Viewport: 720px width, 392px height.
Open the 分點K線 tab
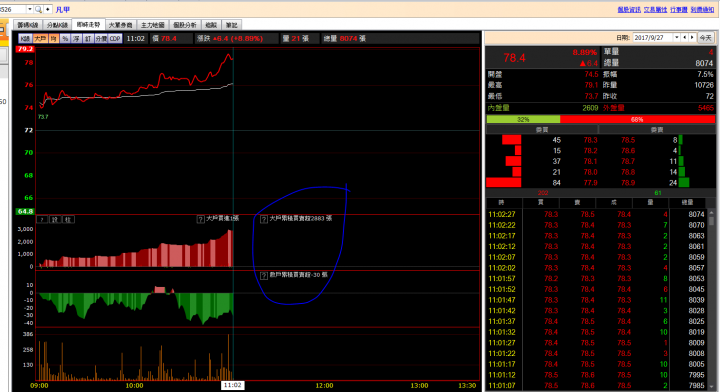pyautogui.click(x=57, y=25)
